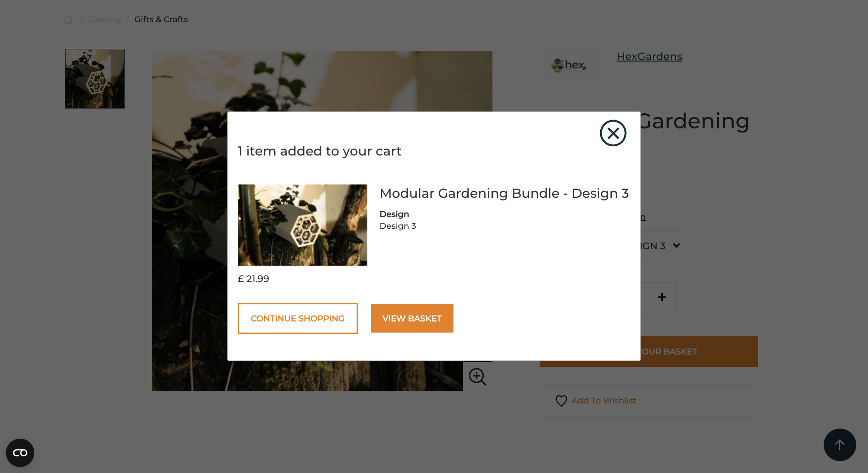The height and width of the screenshot is (473, 868).
Task: Click the Continue Shopping button
Action: tap(298, 318)
